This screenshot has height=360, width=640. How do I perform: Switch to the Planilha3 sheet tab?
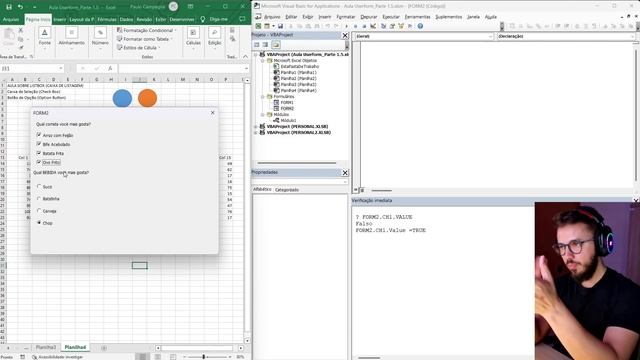coord(46,347)
